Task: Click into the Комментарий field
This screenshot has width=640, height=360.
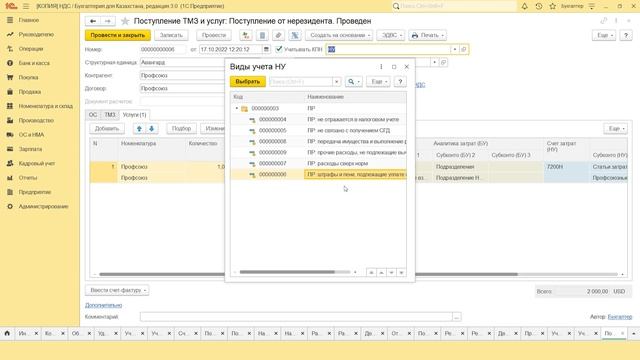Action: 296,317
